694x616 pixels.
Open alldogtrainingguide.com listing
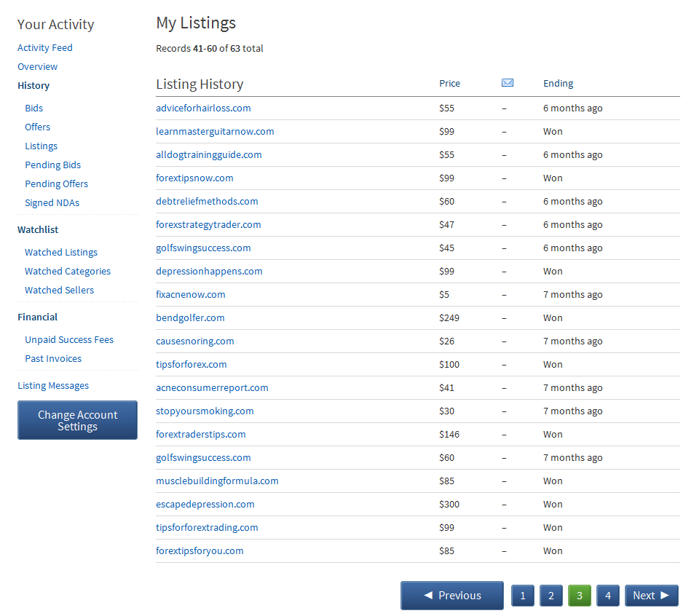(x=208, y=155)
